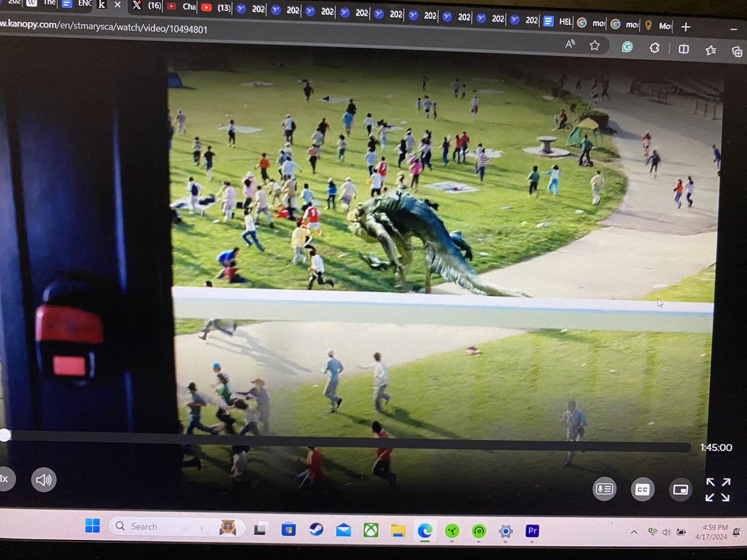The image size is (747, 560).
Task: Open Task View from the taskbar
Action: (261, 529)
